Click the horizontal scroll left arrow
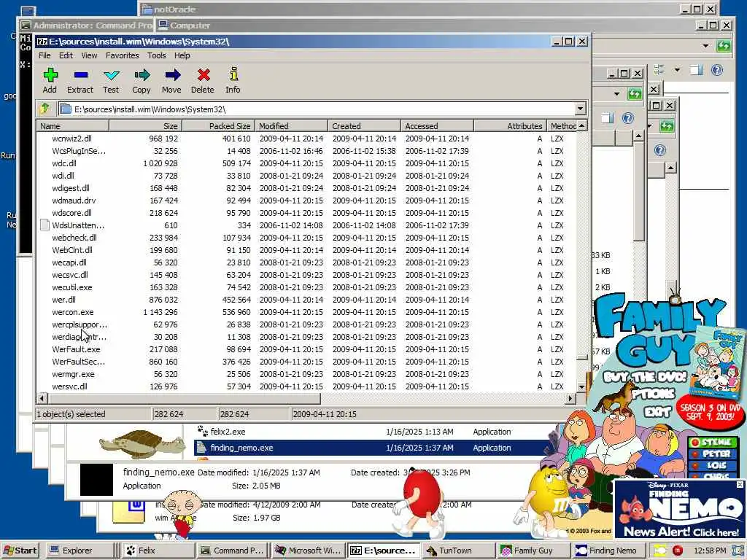This screenshot has width=747, height=560. pyautogui.click(x=42, y=398)
